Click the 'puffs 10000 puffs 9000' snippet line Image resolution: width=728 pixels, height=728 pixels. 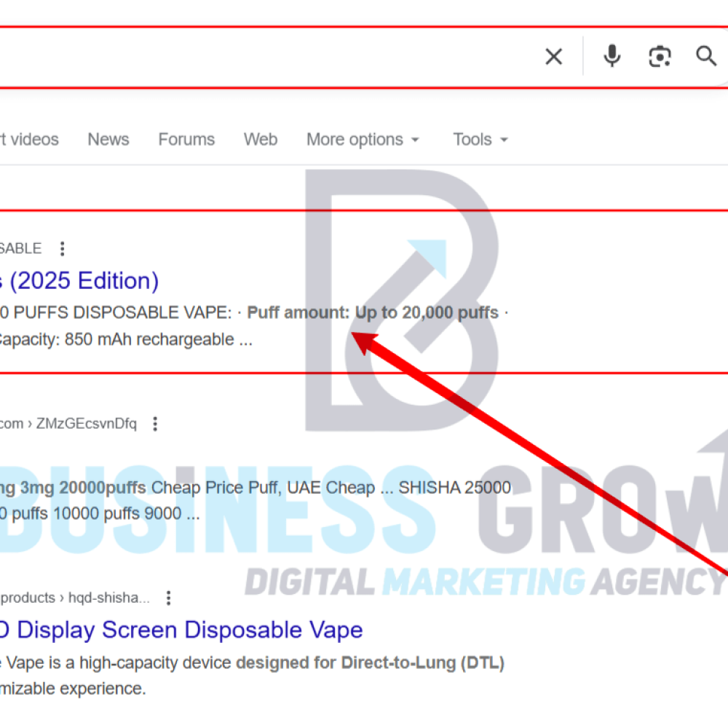pyautogui.click(x=97, y=513)
